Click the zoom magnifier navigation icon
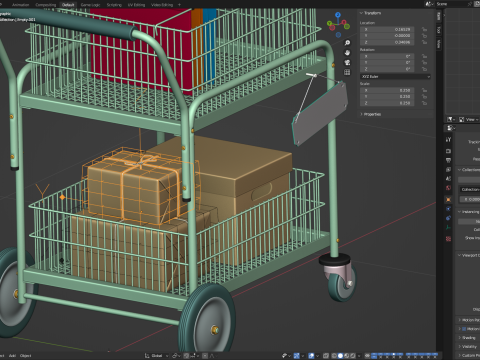 347,43
